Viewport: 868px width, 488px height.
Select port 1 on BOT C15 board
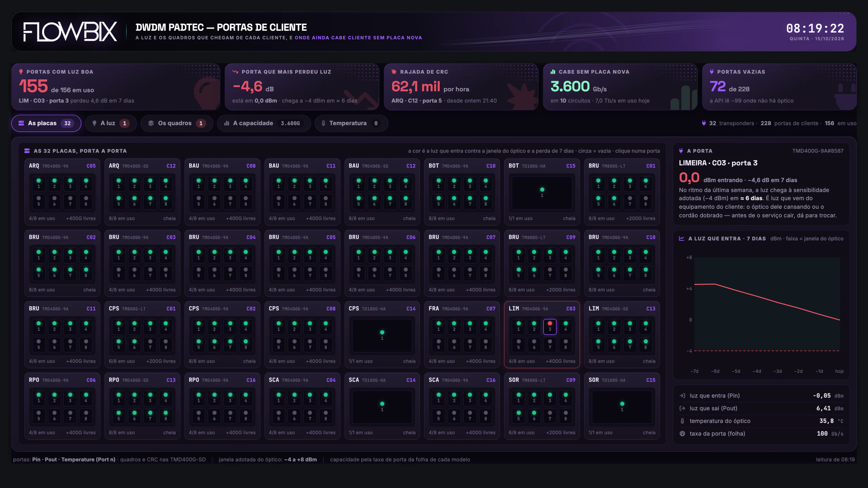542,193
